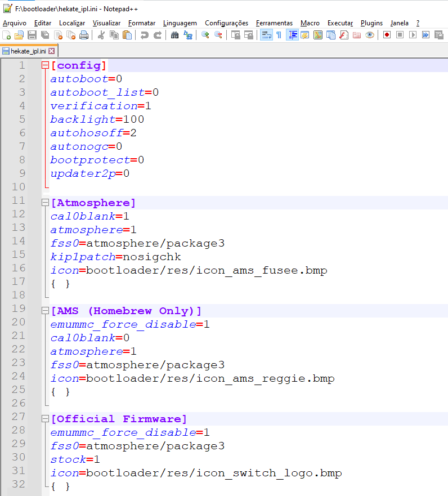Toggle Show all characters pilcrow icon
Image resolution: width=448 pixels, height=496 pixels.
(x=279, y=35)
